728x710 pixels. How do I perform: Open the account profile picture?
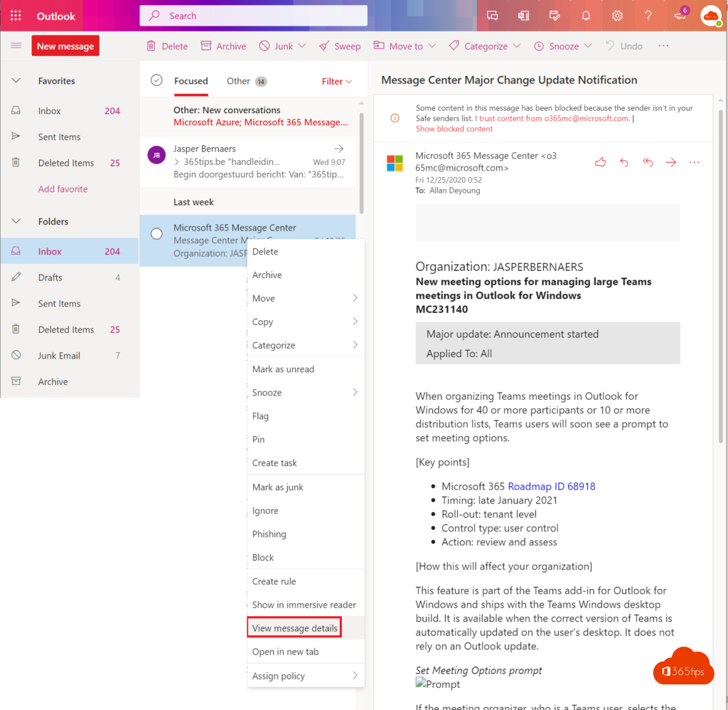(x=711, y=16)
